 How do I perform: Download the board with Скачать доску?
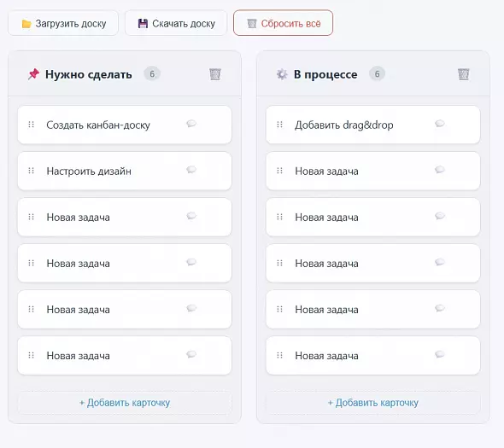pyautogui.click(x=176, y=23)
